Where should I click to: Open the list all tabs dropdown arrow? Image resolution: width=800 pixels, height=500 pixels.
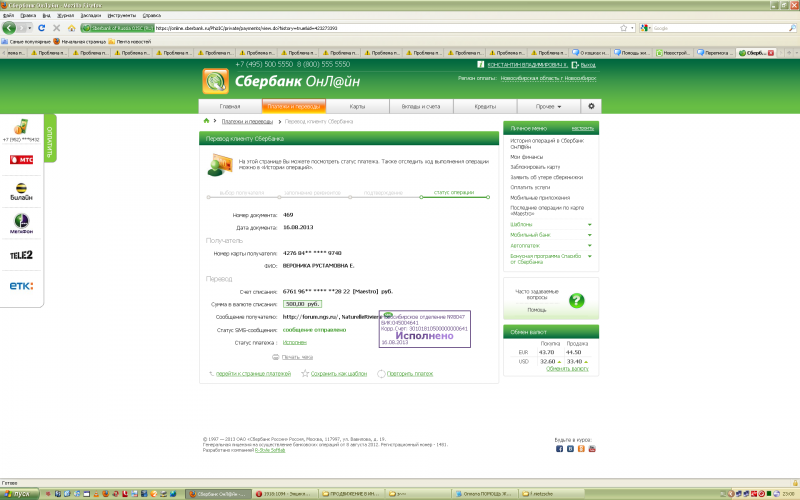[x=795, y=53]
